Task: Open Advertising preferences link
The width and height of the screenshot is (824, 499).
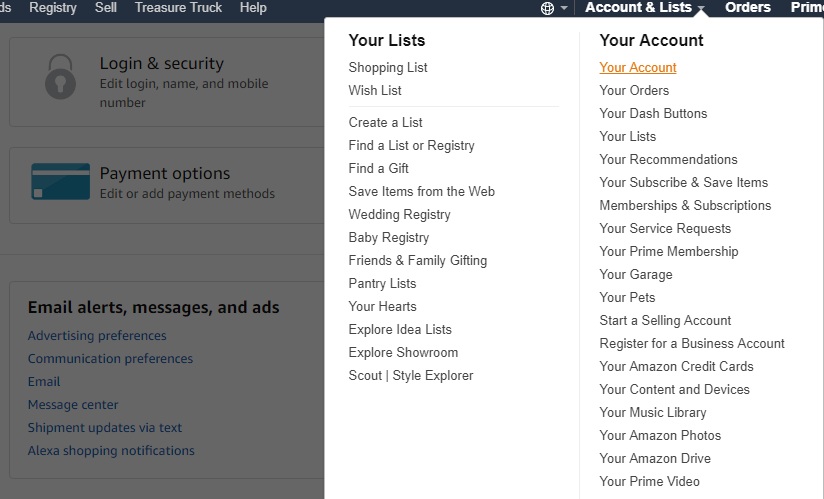Action: (97, 336)
